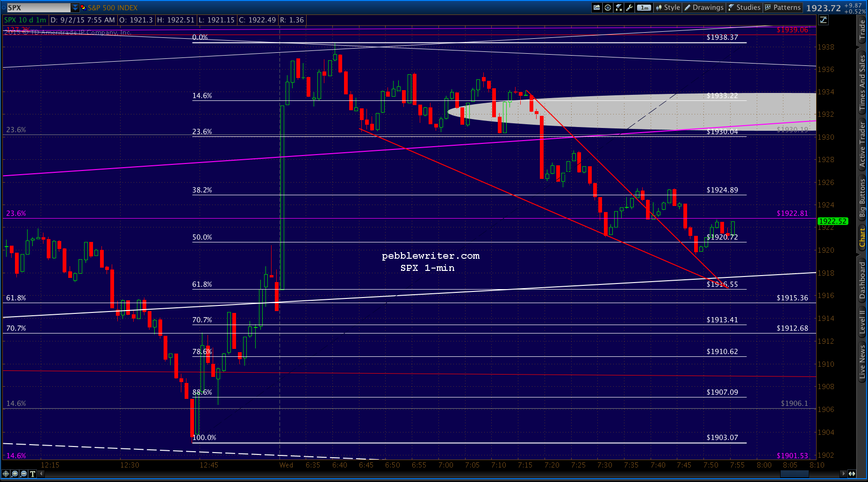The height and width of the screenshot is (482, 868).
Task: Open the Level II side tab
Action: 862,322
